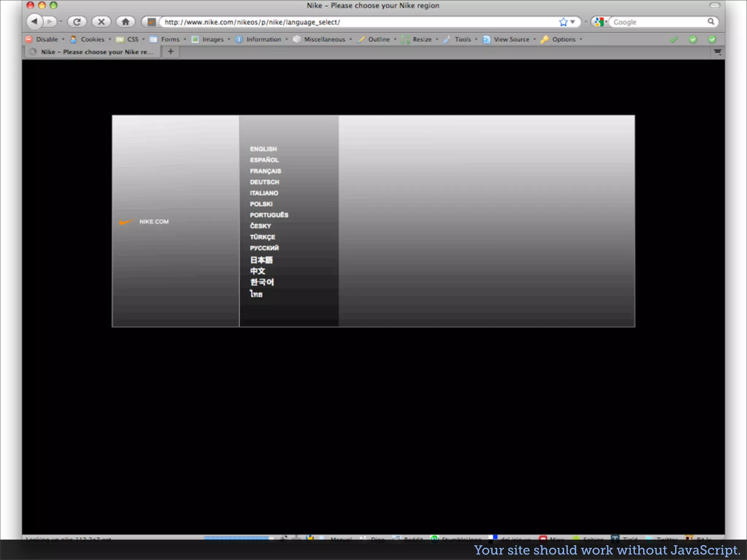Expand the View Source menu

(x=510, y=39)
